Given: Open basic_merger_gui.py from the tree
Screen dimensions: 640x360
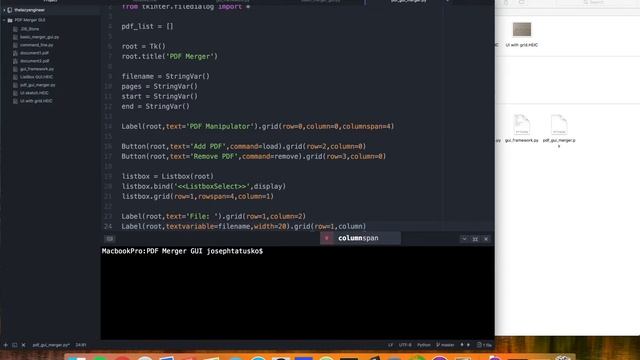Looking at the screenshot, I should pyautogui.click(x=39, y=37).
